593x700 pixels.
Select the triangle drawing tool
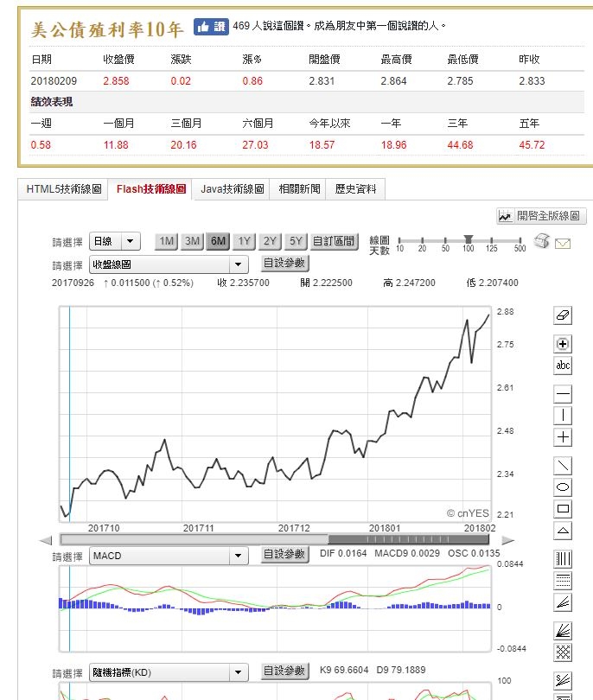(x=563, y=530)
